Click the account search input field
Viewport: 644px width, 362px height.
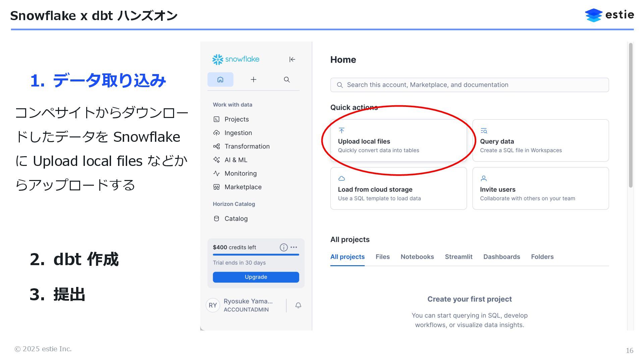pyautogui.click(x=470, y=85)
